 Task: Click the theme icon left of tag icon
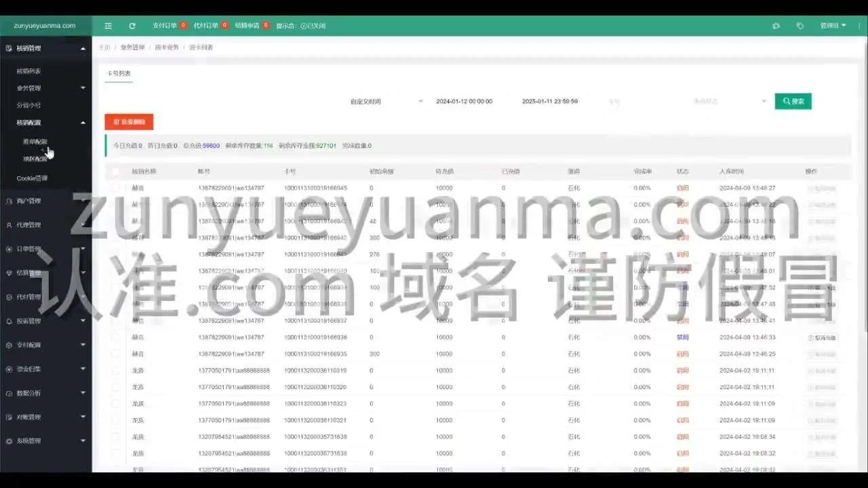[x=776, y=26]
